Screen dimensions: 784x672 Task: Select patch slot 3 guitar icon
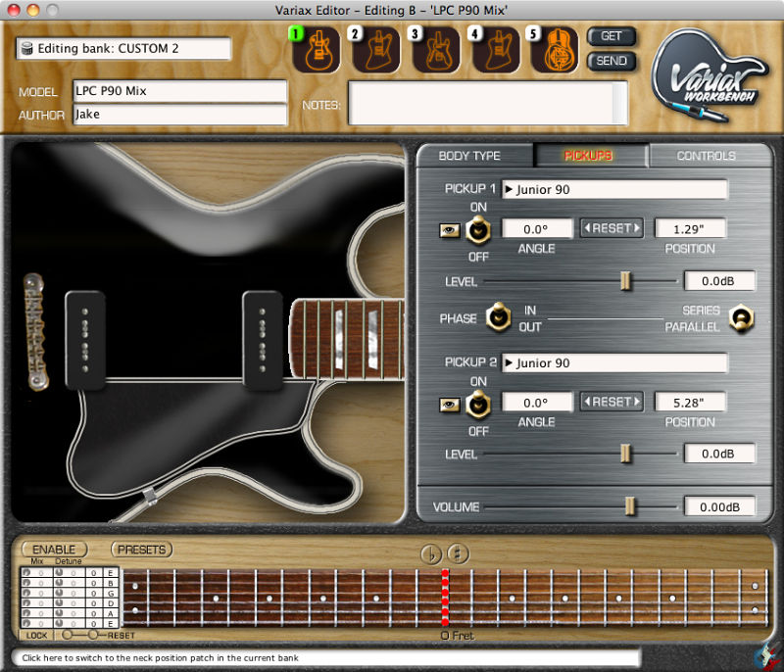(436, 49)
